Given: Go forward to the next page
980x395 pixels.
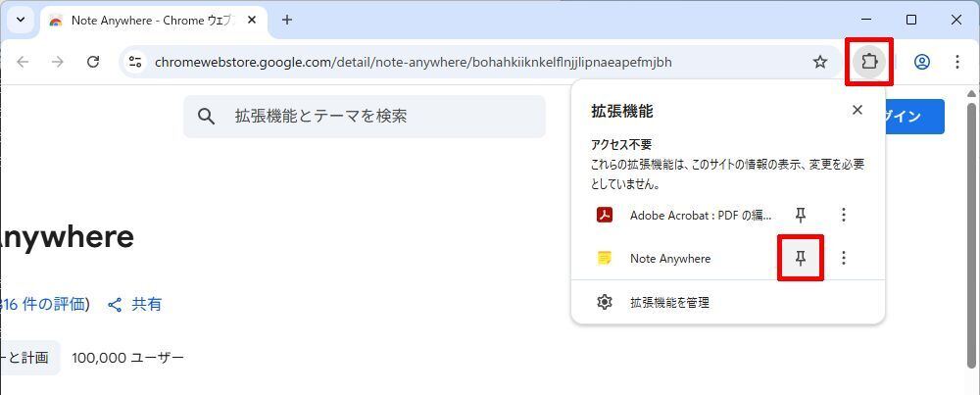Looking at the screenshot, I should [58, 62].
